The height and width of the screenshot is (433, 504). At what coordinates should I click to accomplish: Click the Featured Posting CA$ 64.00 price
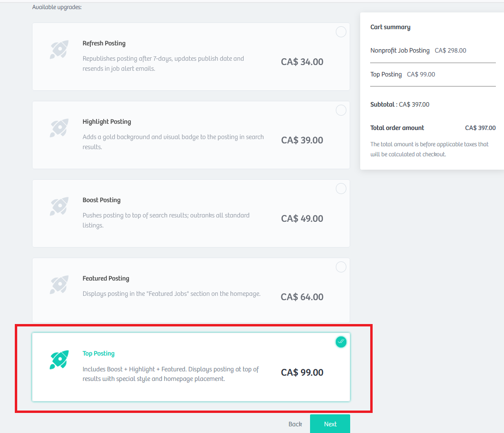pyautogui.click(x=302, y=297)
